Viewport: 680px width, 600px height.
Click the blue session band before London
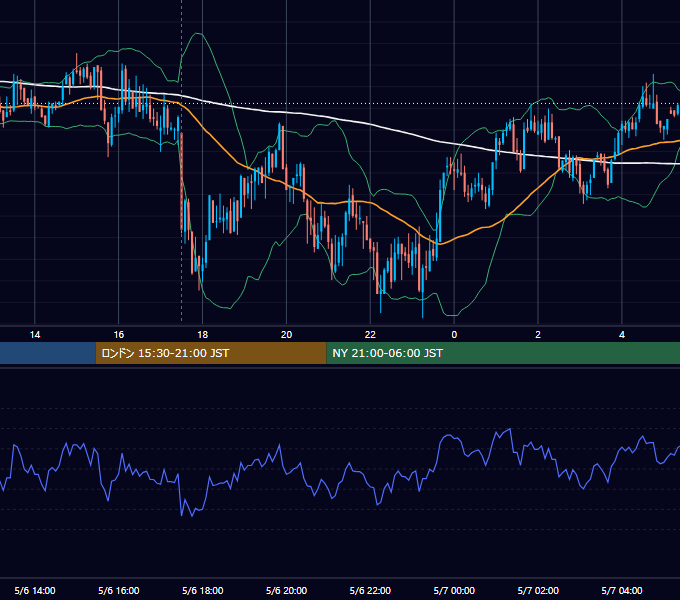(x=48, y=353)
